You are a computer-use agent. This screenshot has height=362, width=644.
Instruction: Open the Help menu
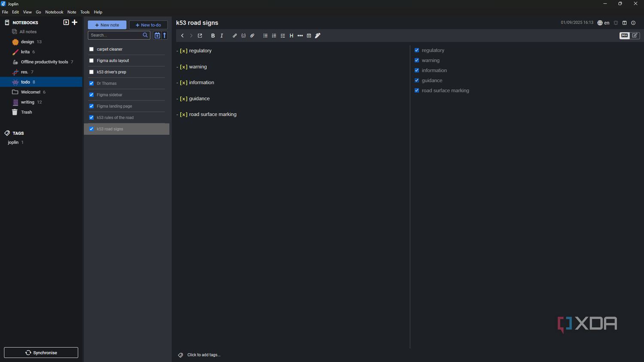(x=98, y=12)
